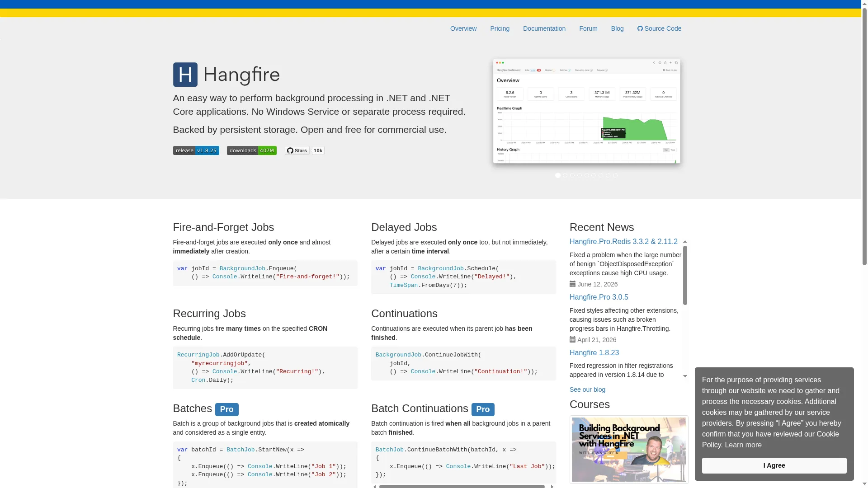This screenshot has width=868, height=488.
Task: Open the GitHub icon beside Source Code
Action: 640,28
